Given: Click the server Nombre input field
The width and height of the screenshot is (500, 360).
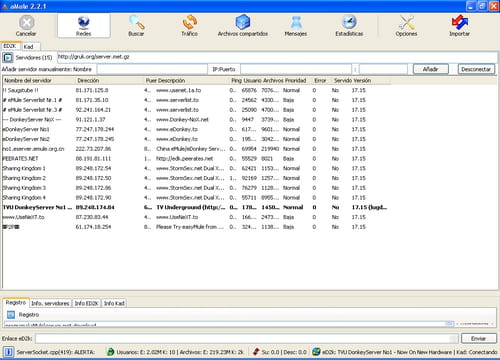Looking at the screenshot, I should pos(152,69).
